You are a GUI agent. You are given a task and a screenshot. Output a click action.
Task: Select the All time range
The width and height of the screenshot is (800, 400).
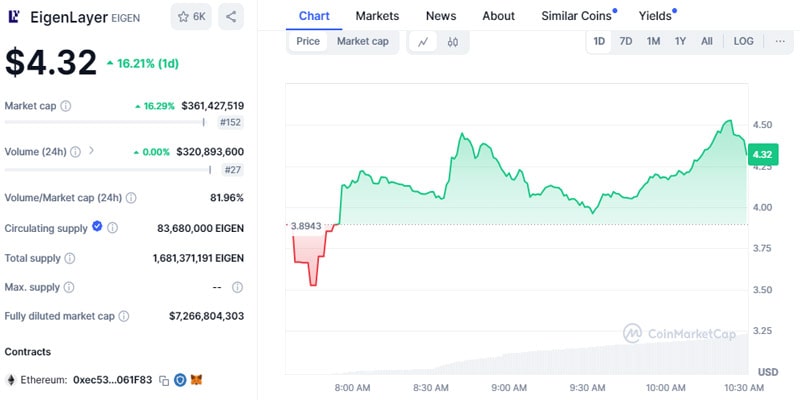707,41
